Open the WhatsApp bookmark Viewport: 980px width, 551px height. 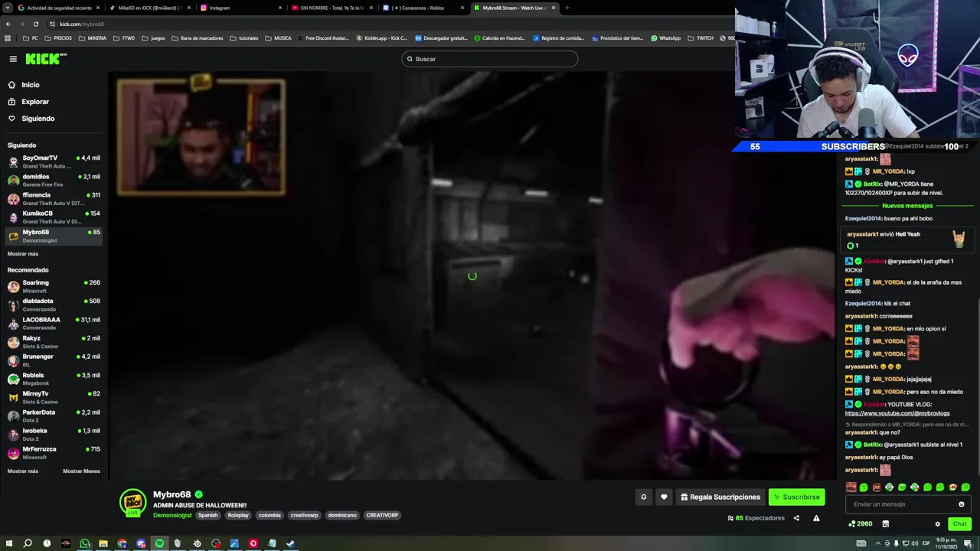point(665,38)
